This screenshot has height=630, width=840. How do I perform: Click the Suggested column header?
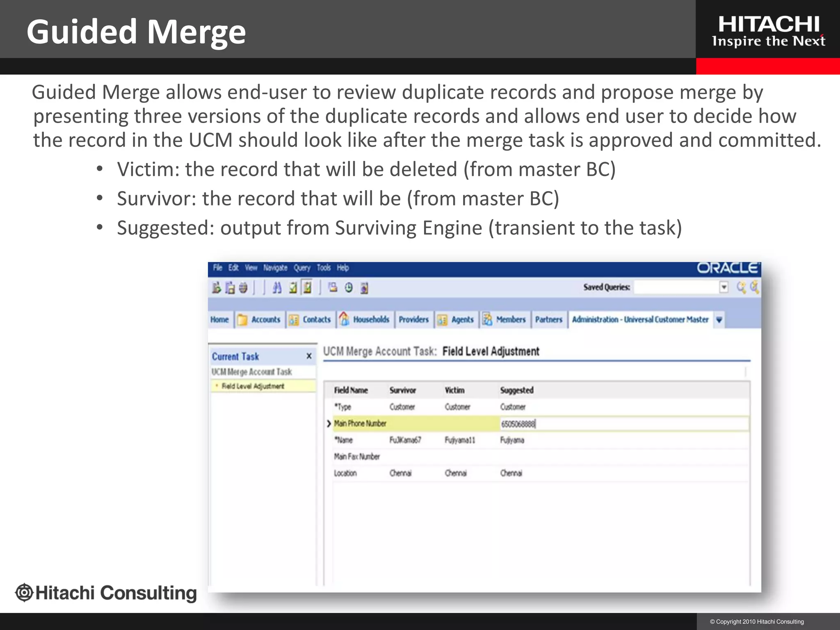coord(517,390)
